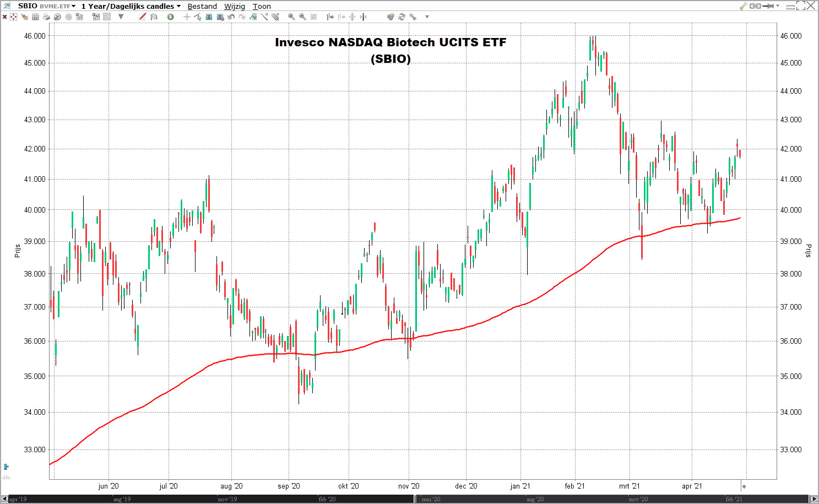
Task: Click the green arrows compress bars icon
Action: tap(364, 17)
